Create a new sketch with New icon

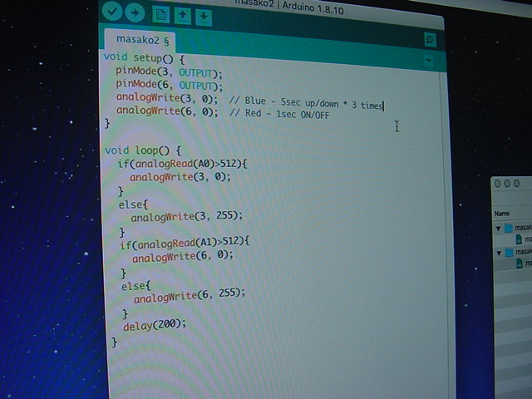point(160,15)
